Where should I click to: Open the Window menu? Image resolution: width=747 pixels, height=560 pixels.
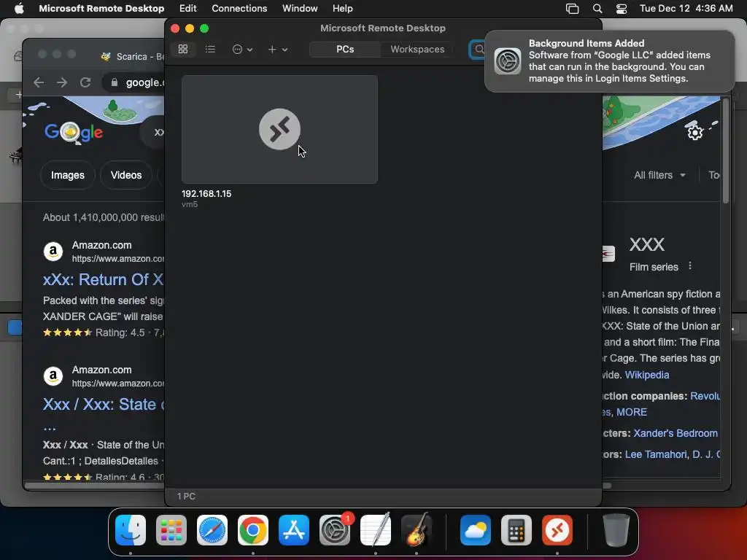[300, 8]
